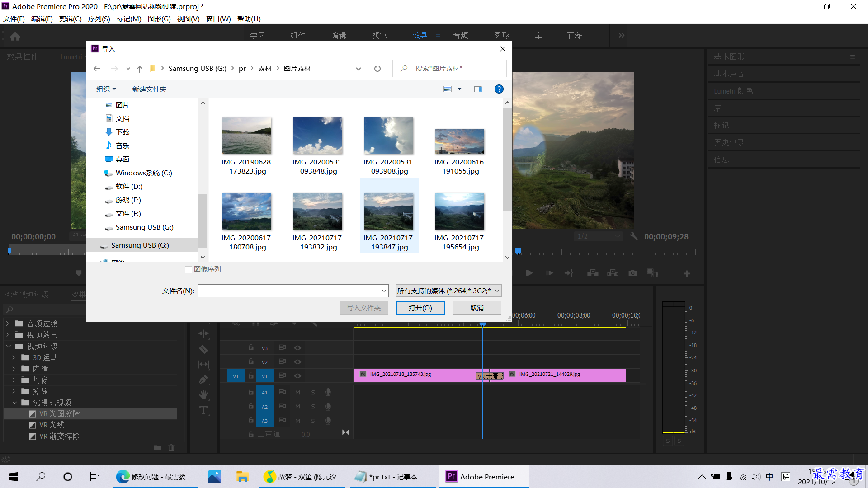Expand the 3D 运动 folder
Image resolution: width=868 pixels, height=488 pixels.
(14, 357)
